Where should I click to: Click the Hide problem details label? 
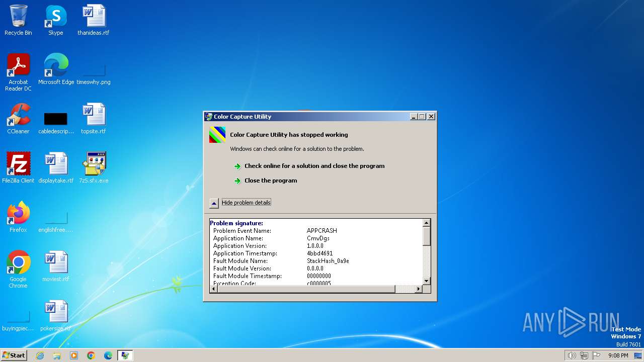coord(246,203)
